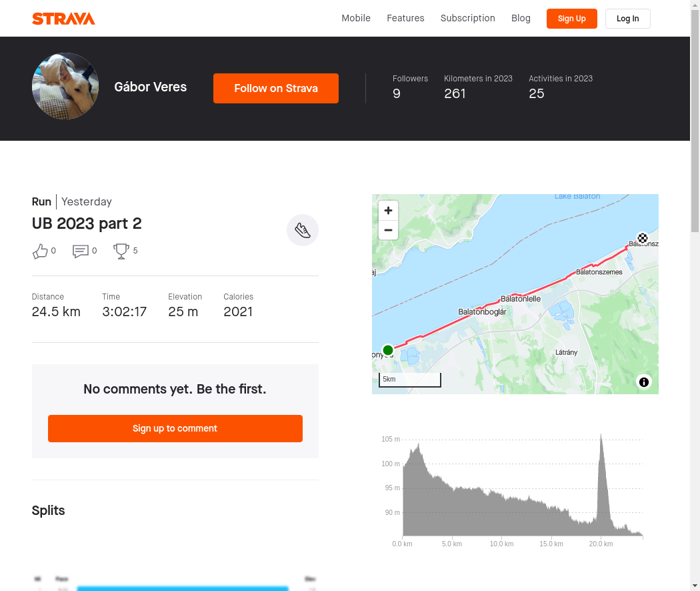Open map info attribution icon
This screenshot has height=591, width=700.
pos(644,382)
